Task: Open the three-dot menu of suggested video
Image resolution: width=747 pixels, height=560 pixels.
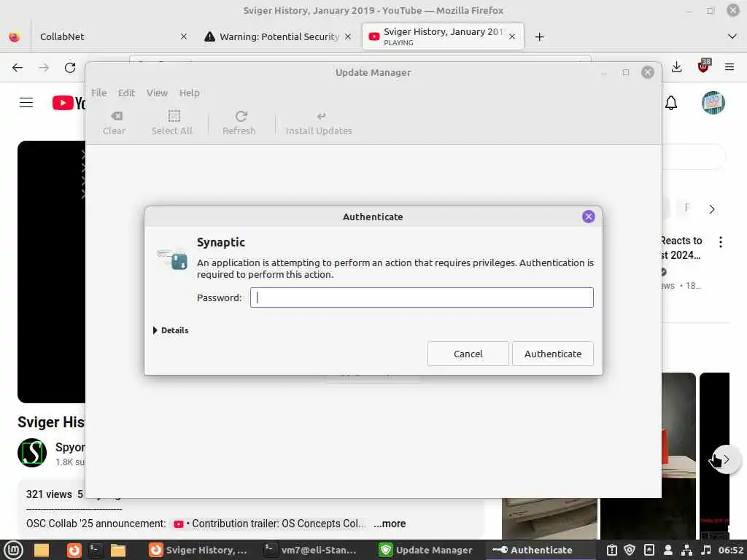Action: point(720,242)
